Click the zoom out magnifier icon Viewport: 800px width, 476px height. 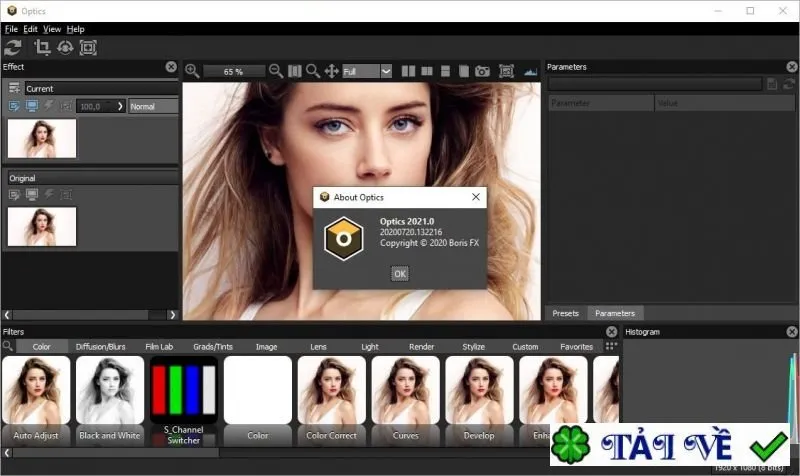[276, 71]
